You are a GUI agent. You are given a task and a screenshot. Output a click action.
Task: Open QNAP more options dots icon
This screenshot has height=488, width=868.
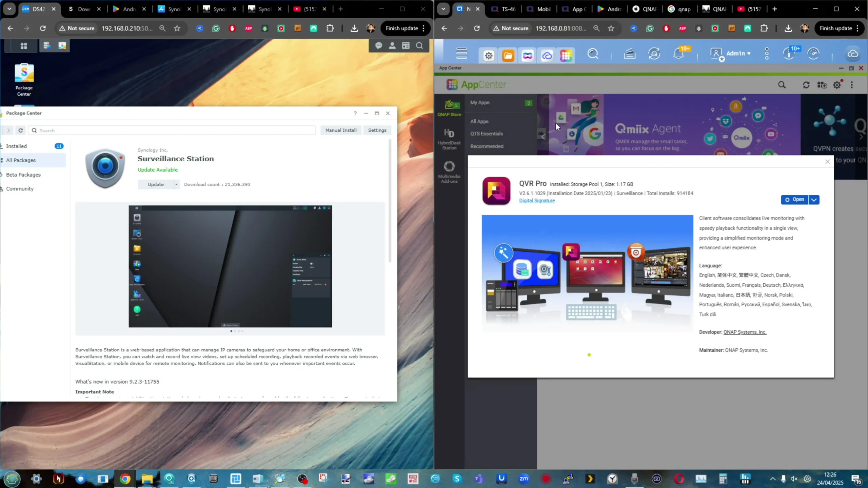(767, 54)
